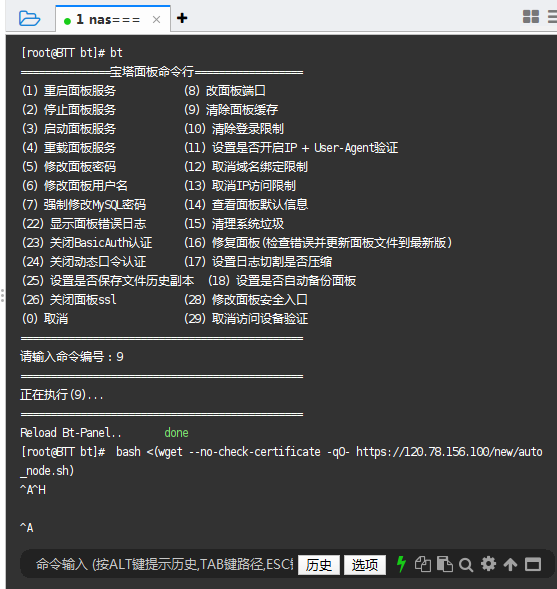This screenshot has height=589, width=557.
Task: Click the '(23) 关闭BasicAuth认证' text
Action: 87,243
